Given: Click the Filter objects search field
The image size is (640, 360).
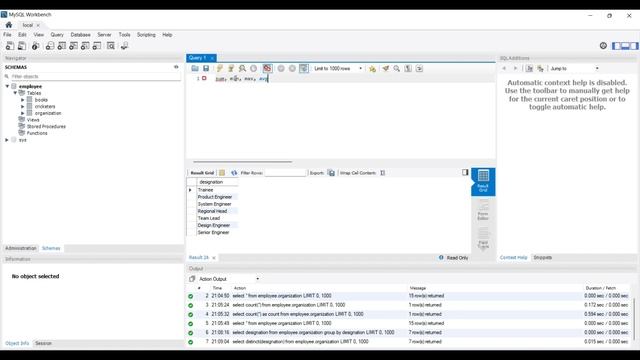Looking at the screenshot, I should pos(95,76).
